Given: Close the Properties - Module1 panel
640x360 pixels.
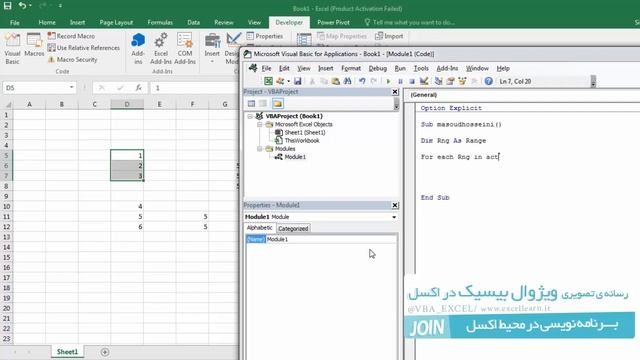Looking at the screenshot, I should [395, 205].
